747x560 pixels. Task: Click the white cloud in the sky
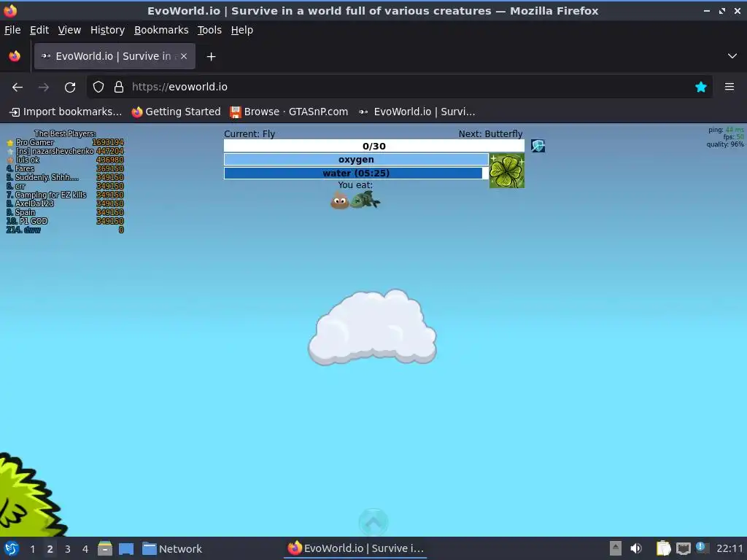372,327
